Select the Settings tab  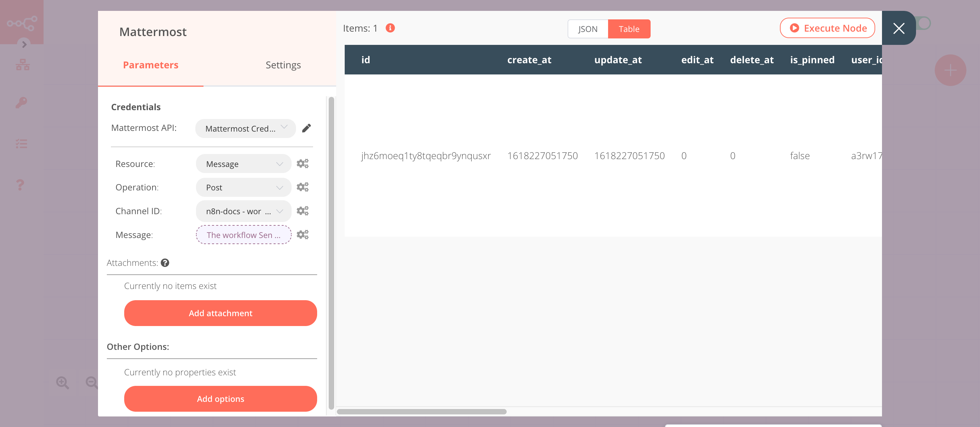pos(282,64)
